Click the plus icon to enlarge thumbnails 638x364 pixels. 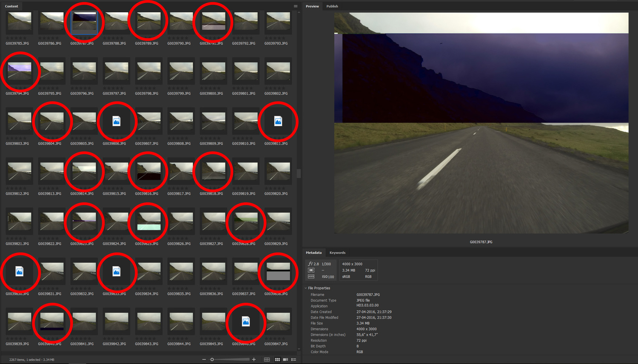(254, 359)
